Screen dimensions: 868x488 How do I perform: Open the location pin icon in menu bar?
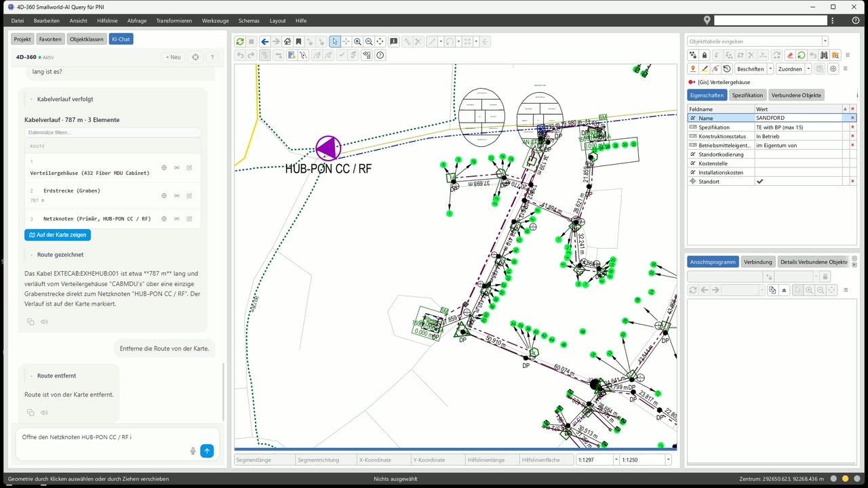click(x=707, y=20)
